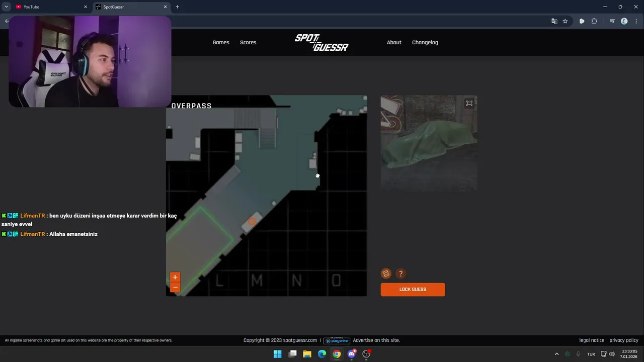Open Discord from the taskbar
This screenshot has height=362, width=644.
(x=352, y=354)
